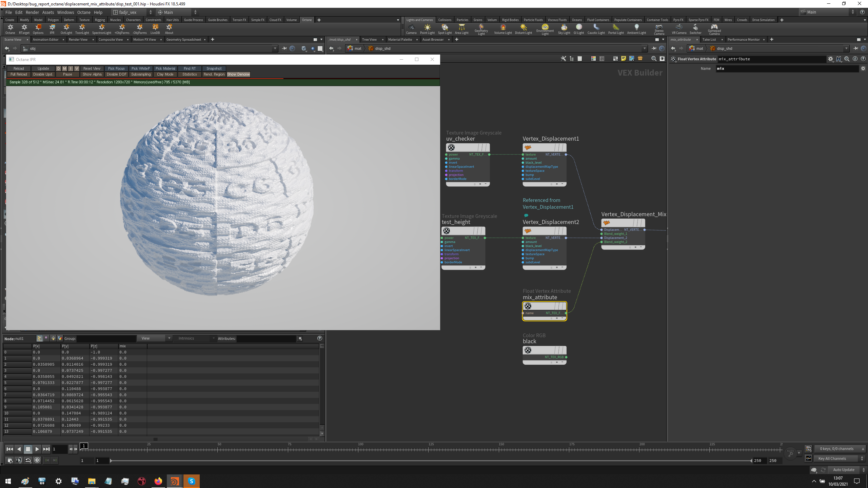Click the playback range slider bar
The height and width of the screenshot is (488, 868).
(431, 461)
